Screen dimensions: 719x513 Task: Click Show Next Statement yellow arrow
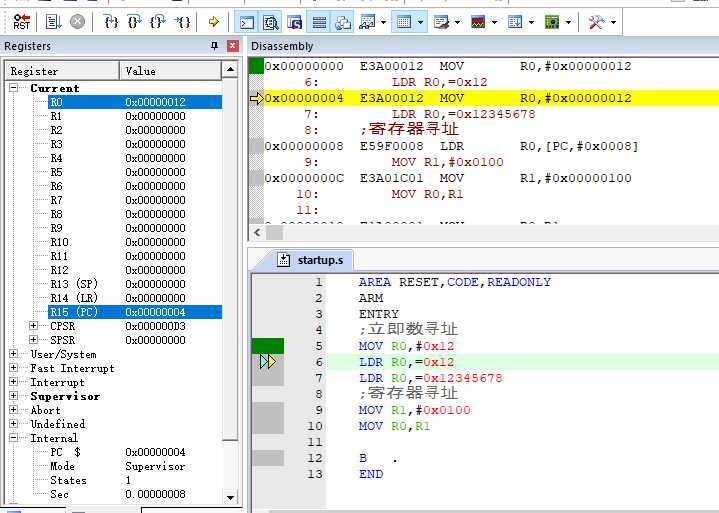[214, 21]
